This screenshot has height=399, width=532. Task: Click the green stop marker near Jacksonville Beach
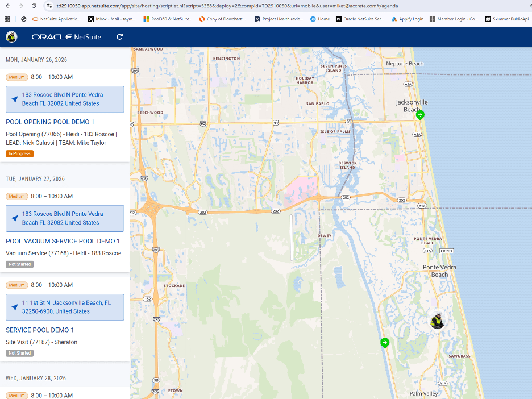click(x=420, y=115)
